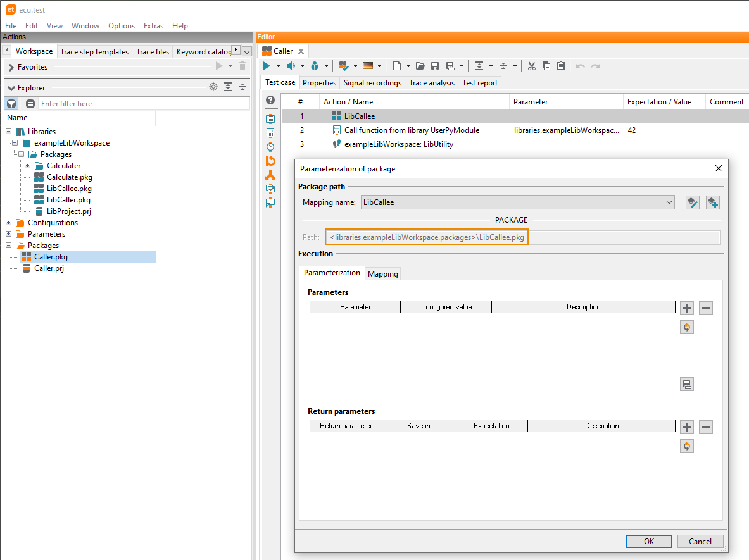Click the add mapping plus icon
The image size is (749, 560).
pyautogui.click(x=713, y=202)
